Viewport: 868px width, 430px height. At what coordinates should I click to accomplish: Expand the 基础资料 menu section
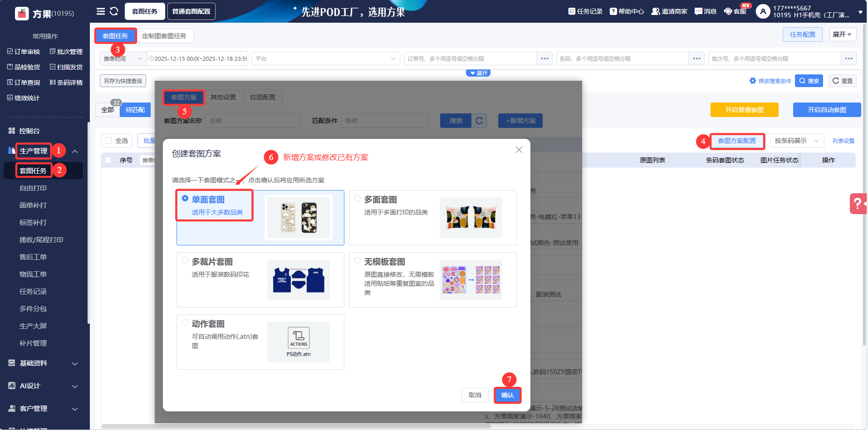[x=75, y=363]
